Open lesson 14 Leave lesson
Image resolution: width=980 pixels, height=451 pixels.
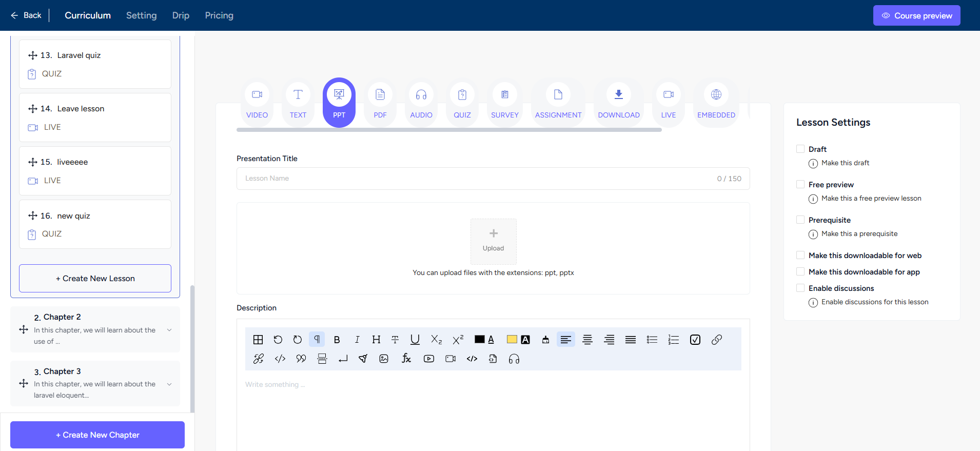pos(95,117)
